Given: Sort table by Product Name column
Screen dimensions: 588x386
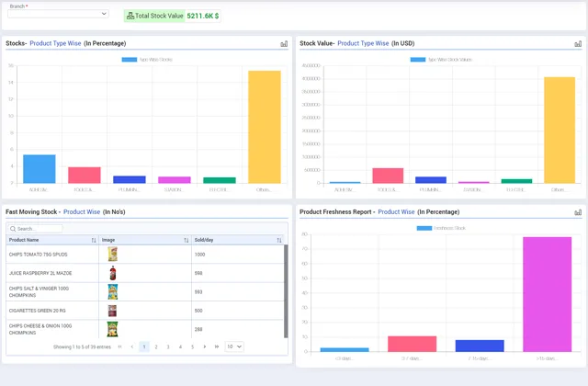Looking at the screenshot, I should (94, 240).
